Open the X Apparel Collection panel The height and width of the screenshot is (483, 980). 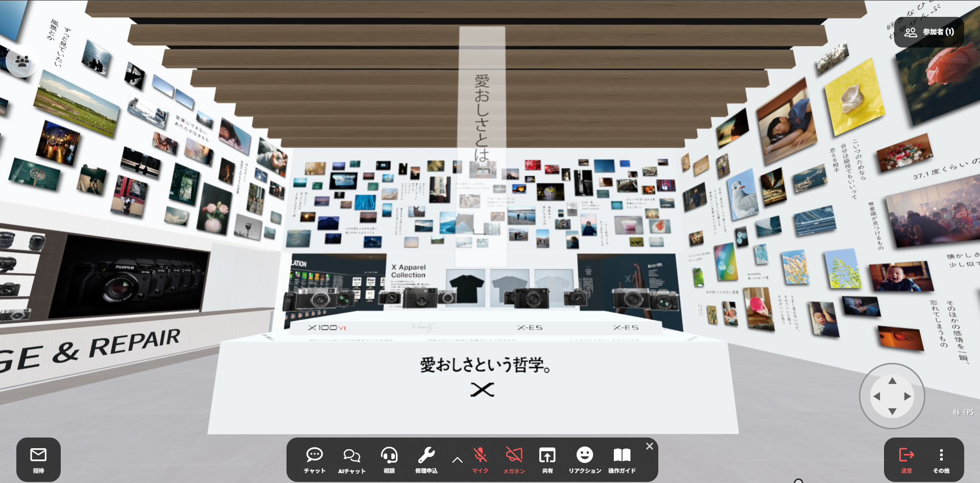tap(409, 271)
